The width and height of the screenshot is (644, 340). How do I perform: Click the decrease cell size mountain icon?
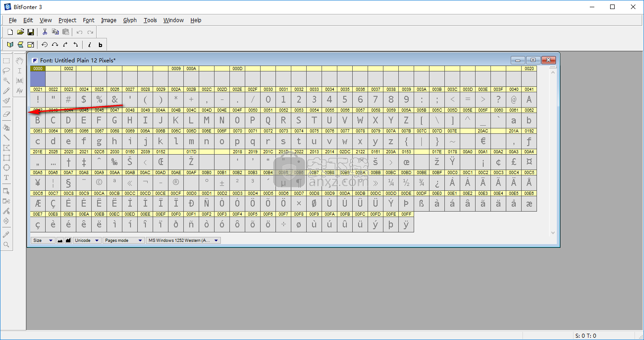coord(60,241)
